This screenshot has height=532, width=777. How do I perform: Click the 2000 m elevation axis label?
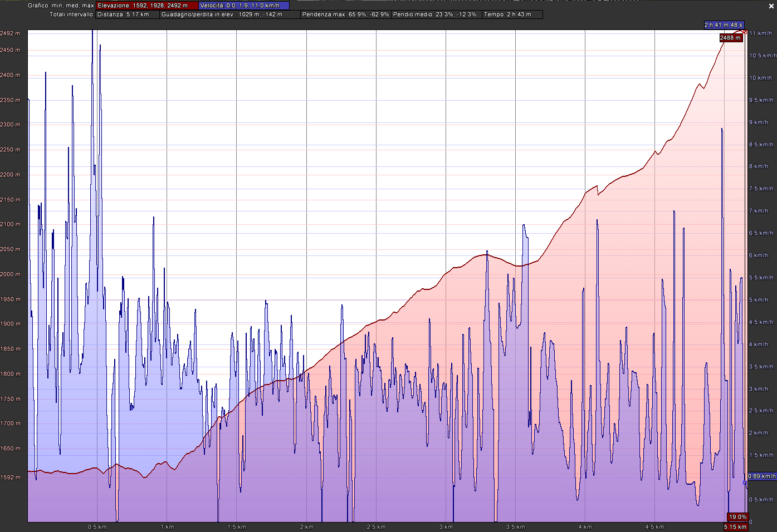point(10,274)
